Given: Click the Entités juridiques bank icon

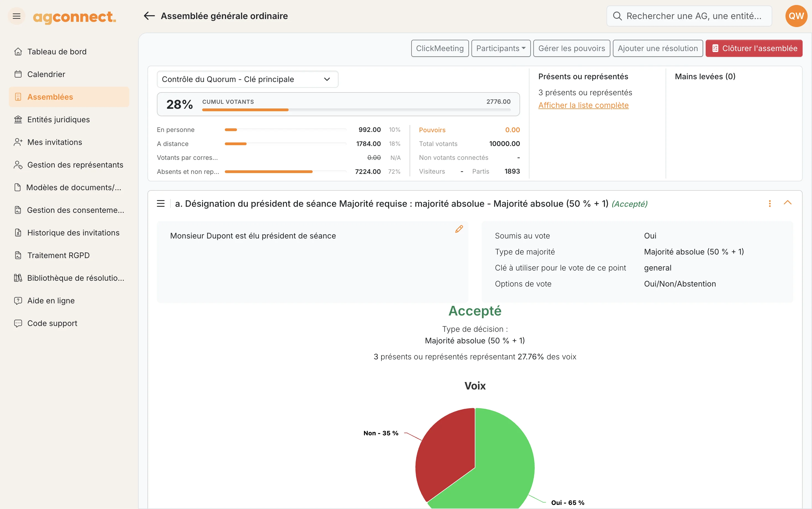Looking at the screenshot, I should pos(18,120).
